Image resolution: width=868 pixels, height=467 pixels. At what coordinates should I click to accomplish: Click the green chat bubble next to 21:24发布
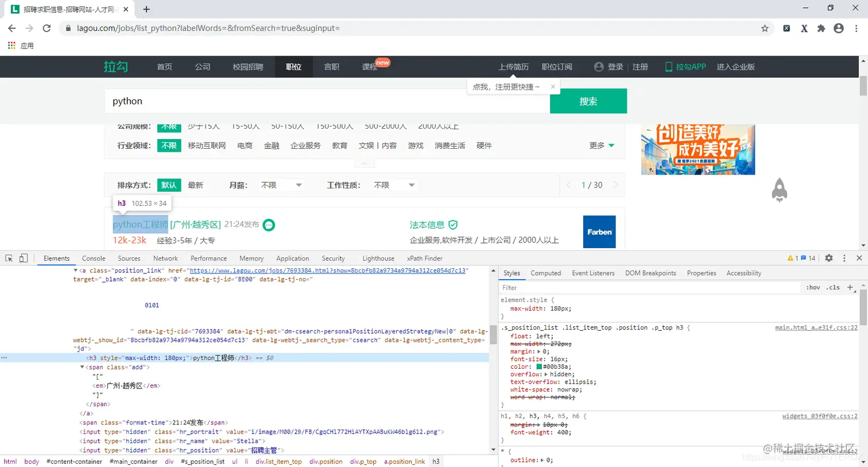pyautogui.click(x=269, y=226)
